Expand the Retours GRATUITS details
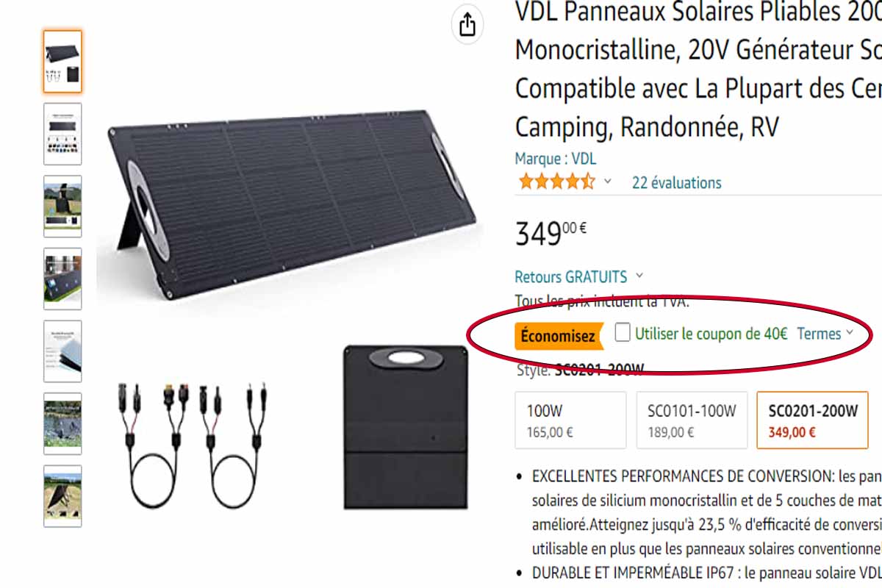The height and width of the screenshot is (588, 882). [578, 277]
